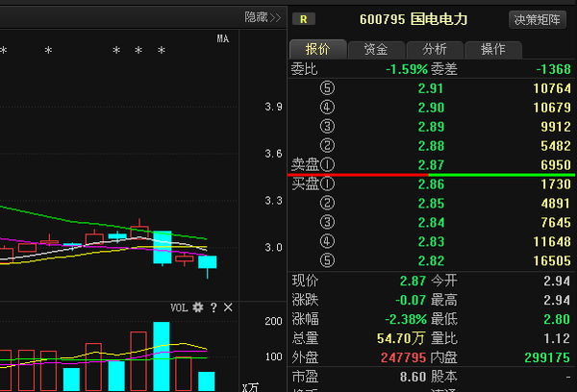Viewport: 577px width, 392px height.
Task: Select stock title 600795 国电电力
Action: coord(414,19)
